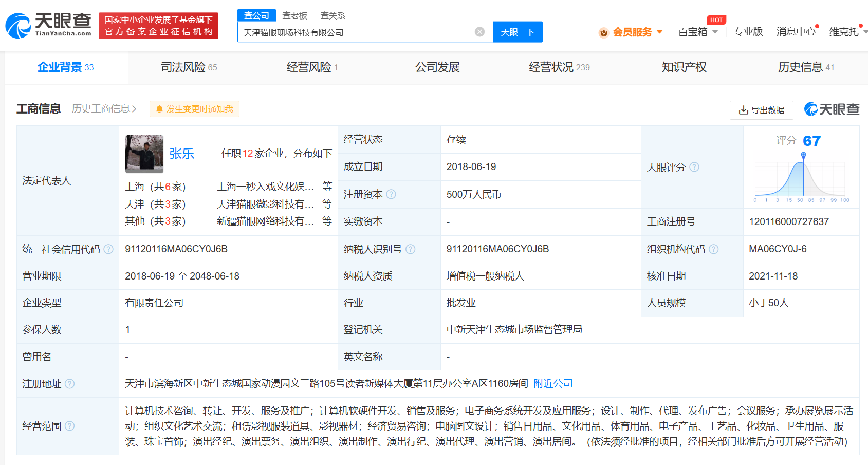868x465 pixels.
Task: Expand the 会员服务 dropdown
Action: click(660, 32)
